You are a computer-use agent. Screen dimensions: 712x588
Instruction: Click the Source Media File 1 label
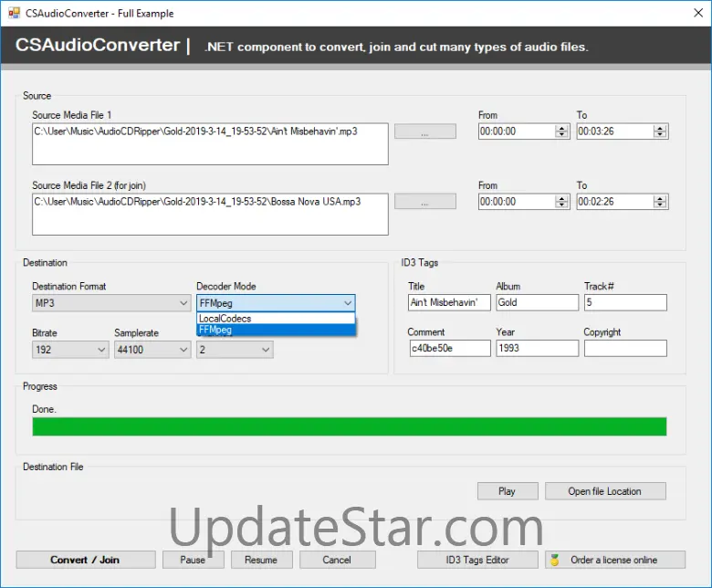(72, 115)
